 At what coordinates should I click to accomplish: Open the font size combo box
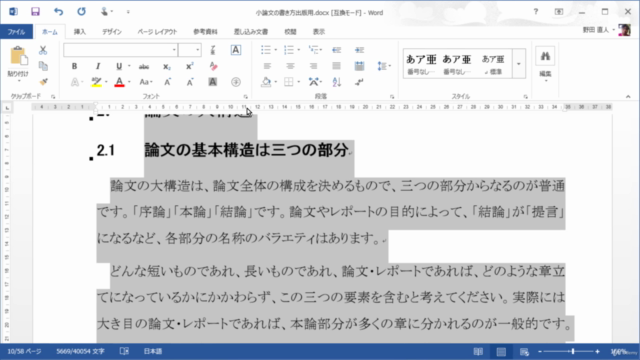point(190,50)
